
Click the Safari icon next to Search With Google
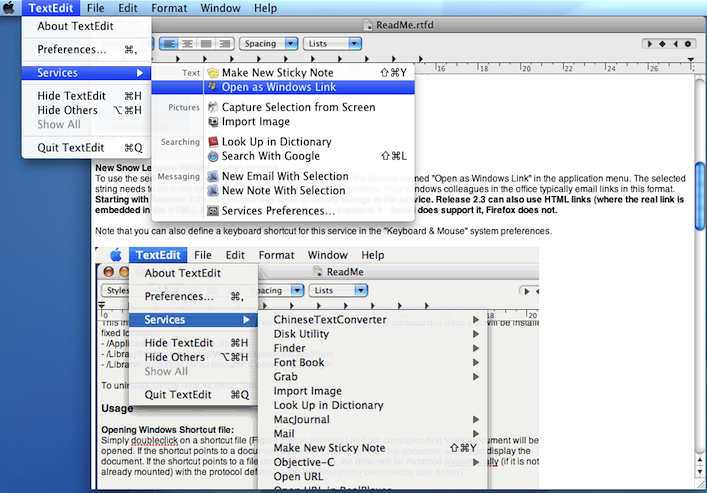pyautogui.click(x=213, y=157)
